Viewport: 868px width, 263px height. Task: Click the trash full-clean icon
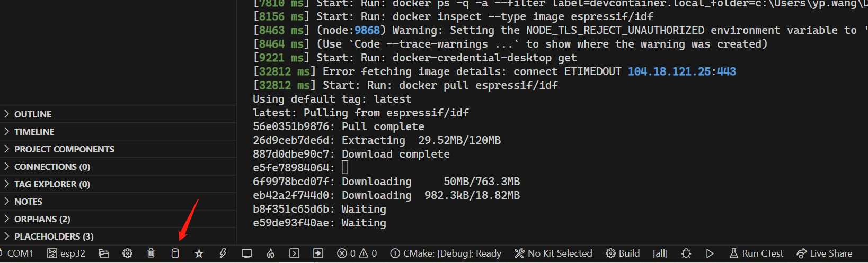click(151, 253)
